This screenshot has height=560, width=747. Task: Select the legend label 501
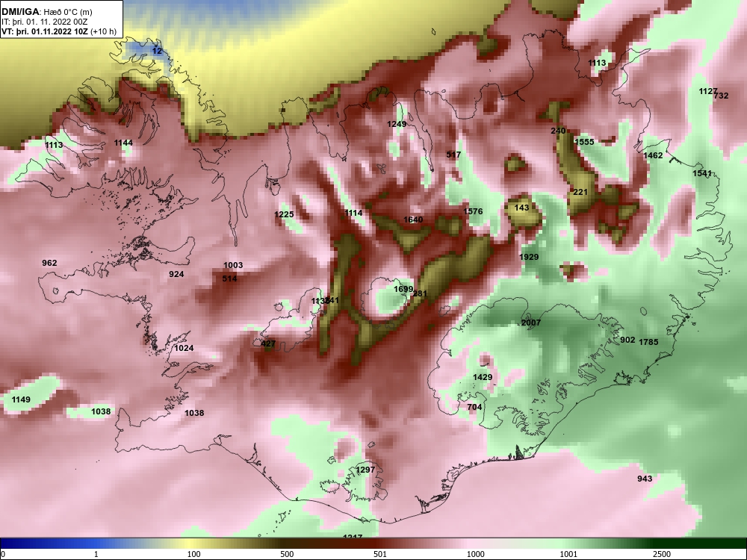tap(380, 554)
